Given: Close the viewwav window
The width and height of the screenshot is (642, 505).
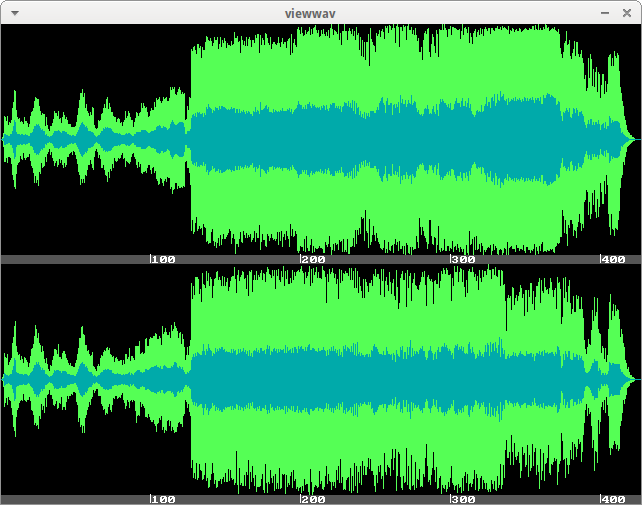Looking at the screenshot, I should tap(626, 13).
